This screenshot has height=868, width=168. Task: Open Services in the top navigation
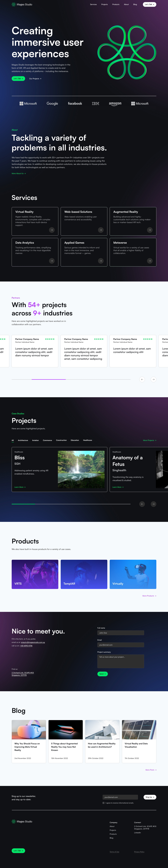[x=93, y=4]
